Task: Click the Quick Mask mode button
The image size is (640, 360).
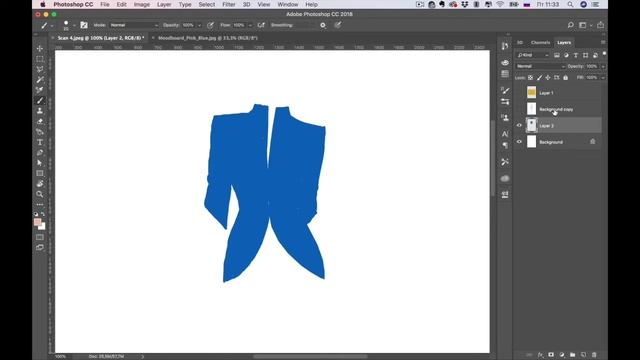Action: (40, 237)
